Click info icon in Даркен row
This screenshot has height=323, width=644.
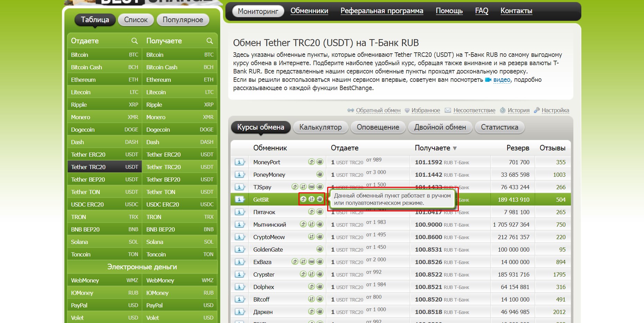pos(240,312)
